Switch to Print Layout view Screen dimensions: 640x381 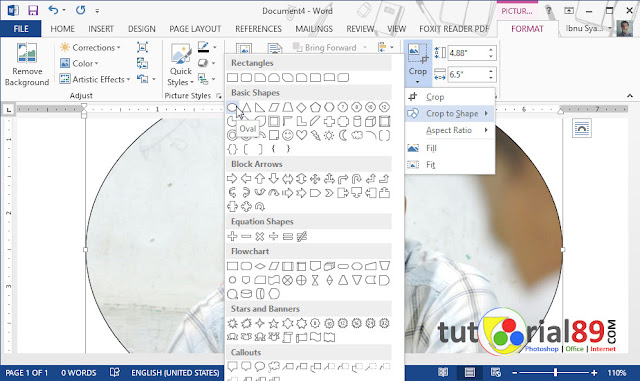(469, 372)
